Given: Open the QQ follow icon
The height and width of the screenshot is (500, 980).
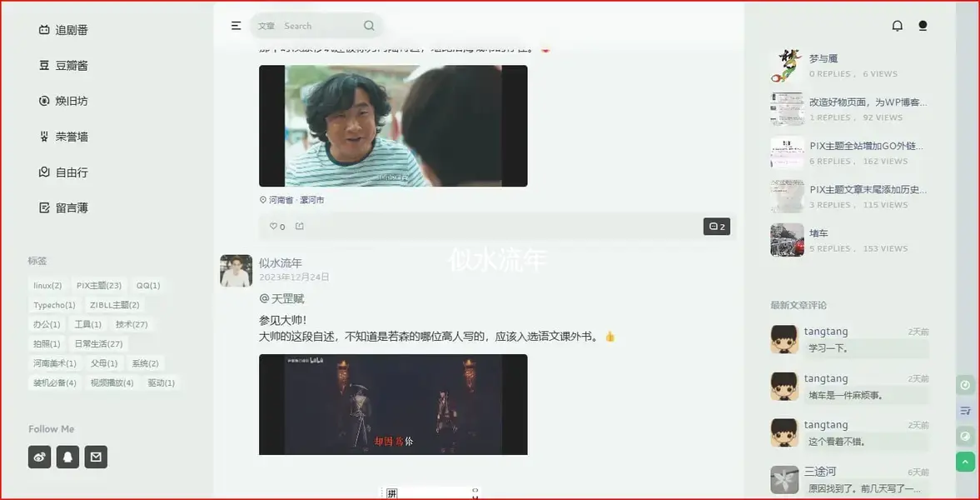Looking at the screenshot, I should click(x=67, y=457).
